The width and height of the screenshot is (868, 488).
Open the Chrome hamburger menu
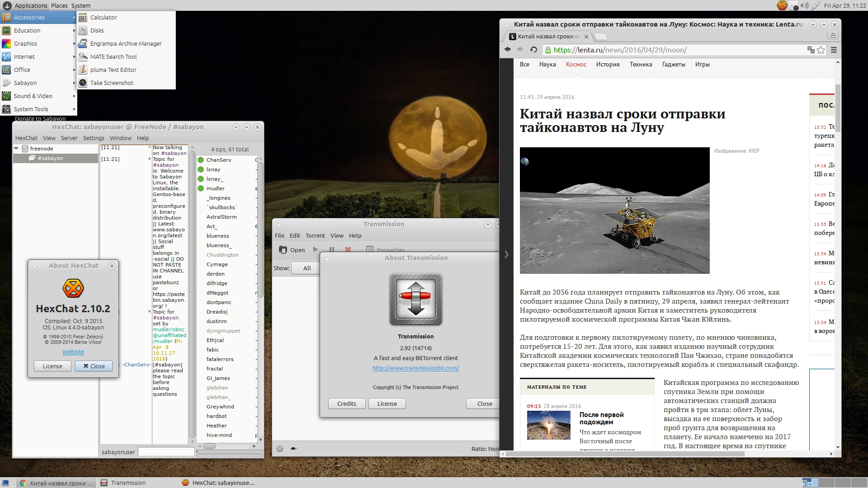(834, 50)
